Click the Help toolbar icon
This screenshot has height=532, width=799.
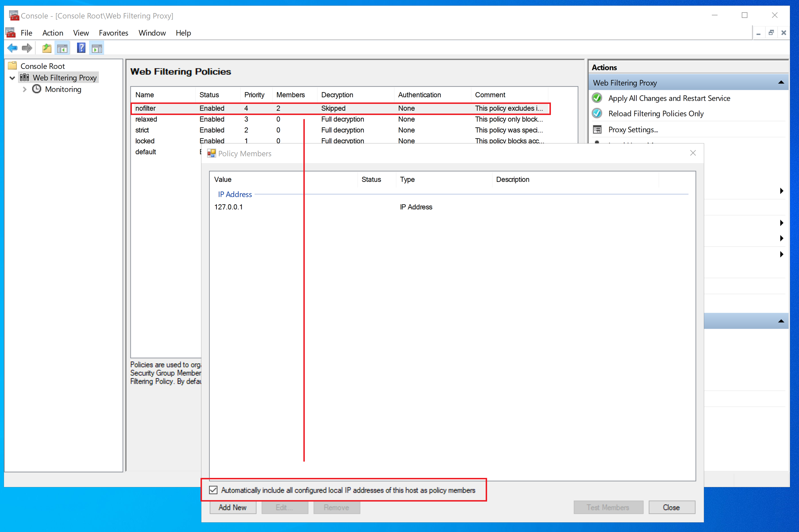(81, 48)
